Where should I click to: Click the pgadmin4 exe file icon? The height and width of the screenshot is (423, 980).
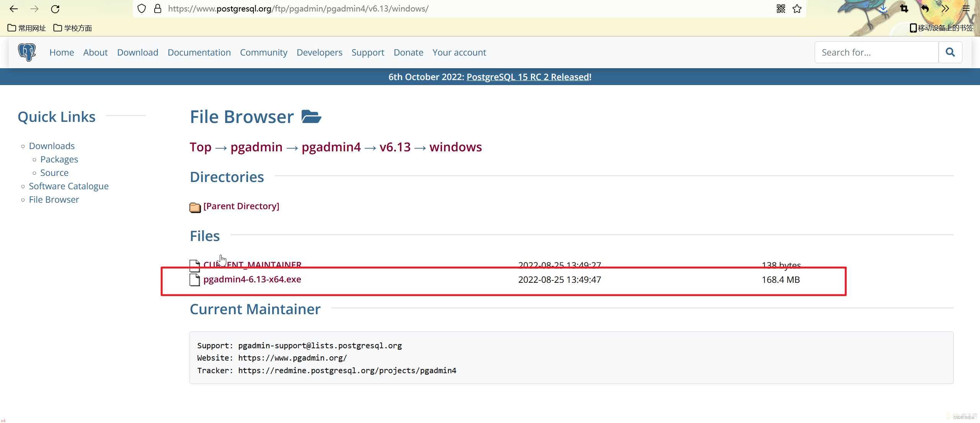tap(195, 280)
